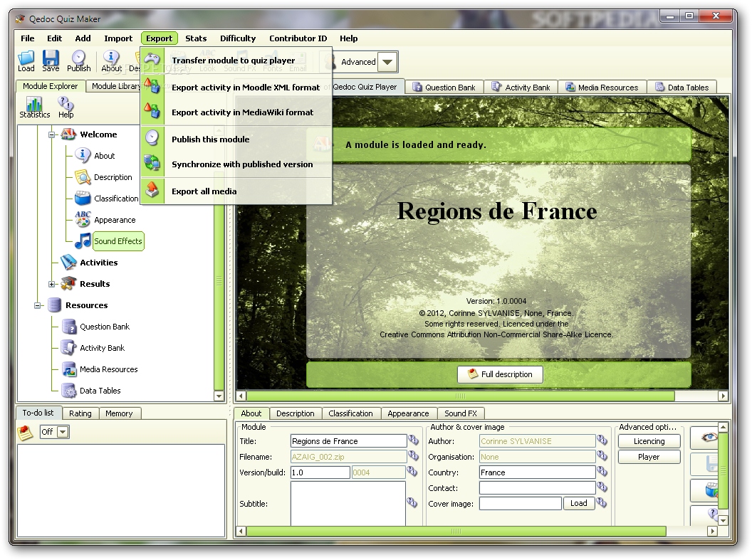Open the Import menu
Image resolution: width=752 pixels, height=560 pixels.
[118, 38]
